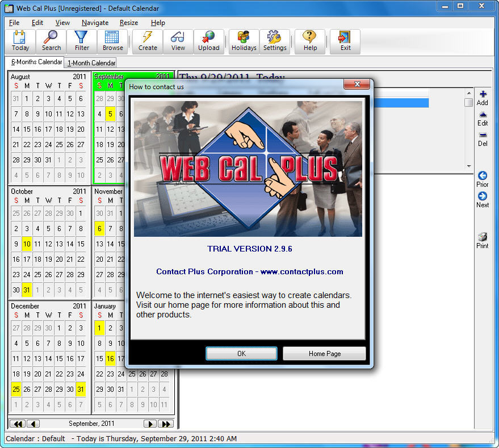Open the Browse calendar grid icon
499x448 pixels.
(112, 41)
